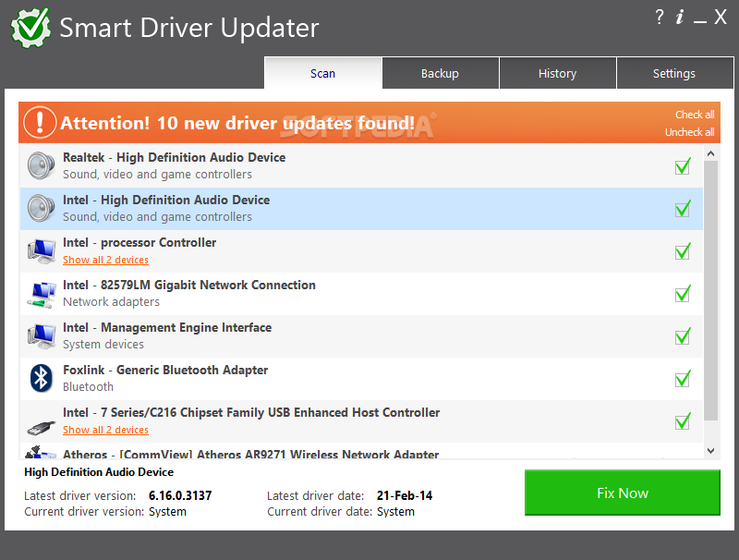
Task: Click the monitor icon for Intel processor Controller
Action: coord(42,250)
